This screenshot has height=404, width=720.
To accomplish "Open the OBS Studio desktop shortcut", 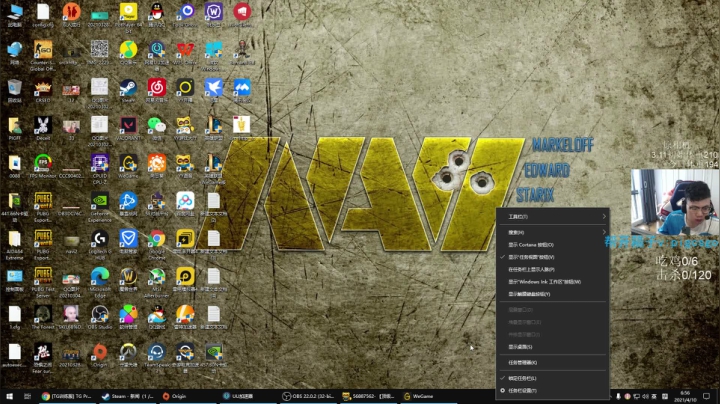I will 100,318.
